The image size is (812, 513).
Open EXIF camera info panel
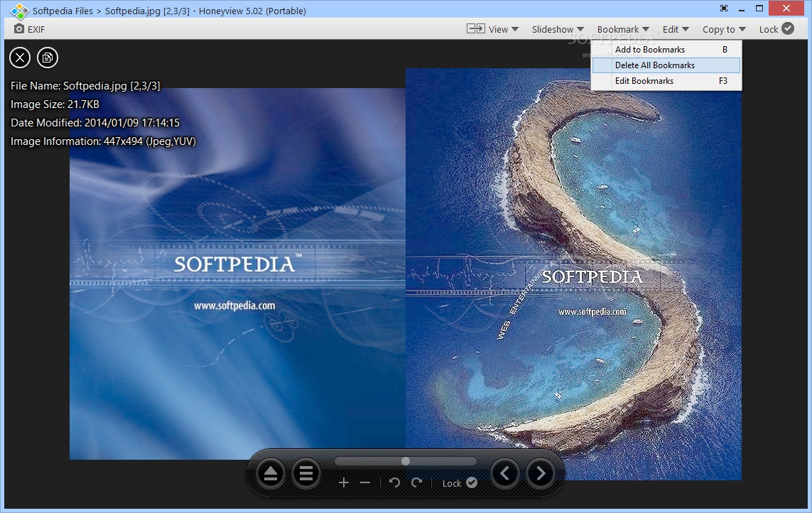pyautogui.click(x=30, y=29)
